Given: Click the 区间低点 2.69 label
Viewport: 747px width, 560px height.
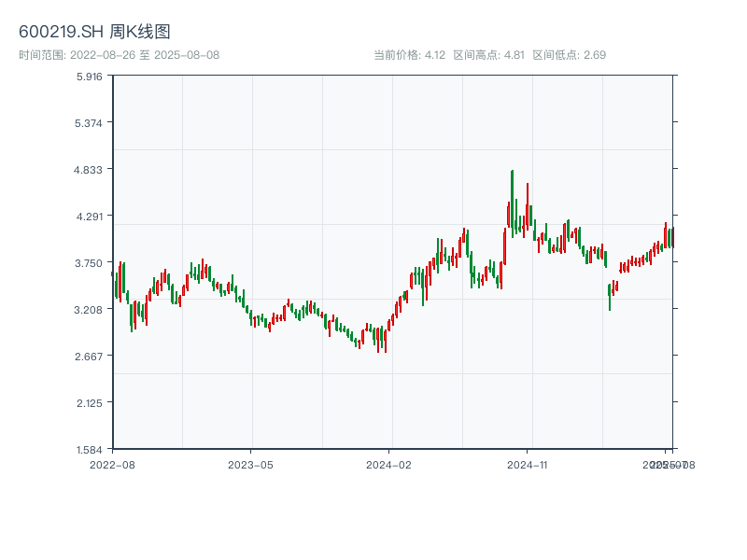Looking at the screenshot, I should click(x=569, y=55).
